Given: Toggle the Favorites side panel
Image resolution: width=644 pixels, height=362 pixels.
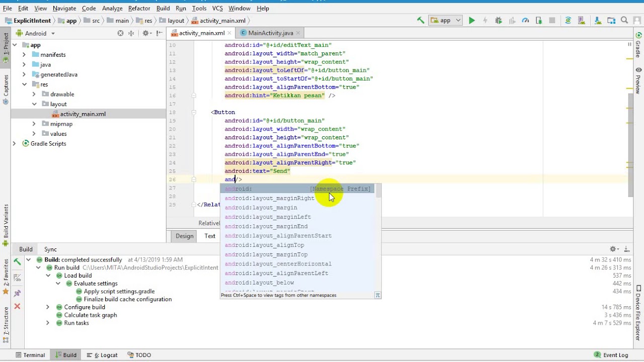Looking at the screenshot, I should pos(6,276).
